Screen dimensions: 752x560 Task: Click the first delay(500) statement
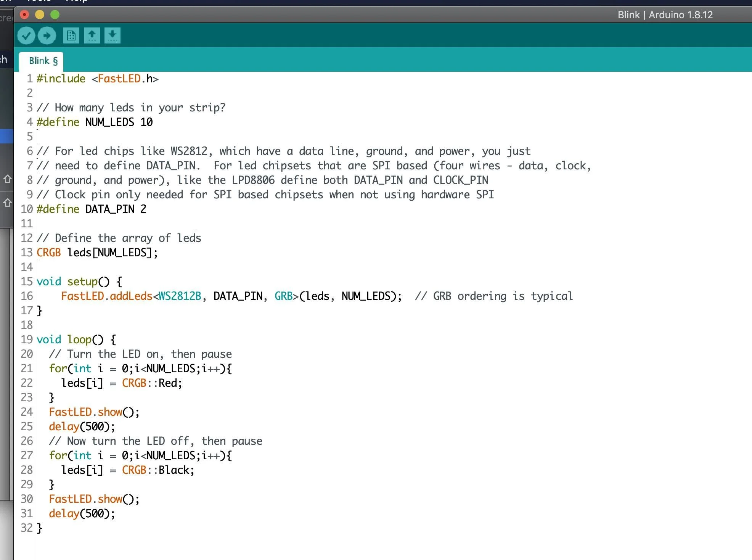click(82, 426)
